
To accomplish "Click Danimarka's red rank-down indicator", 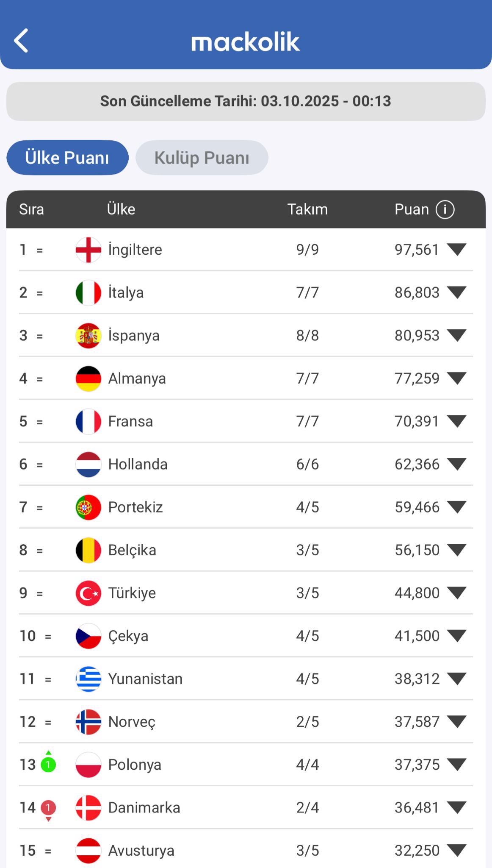I will [48, 809].
